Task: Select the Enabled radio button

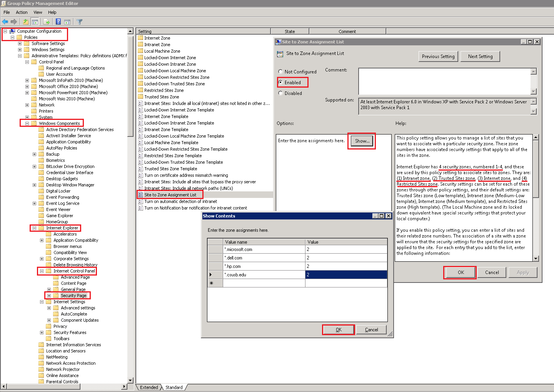Action: point(280,82)
